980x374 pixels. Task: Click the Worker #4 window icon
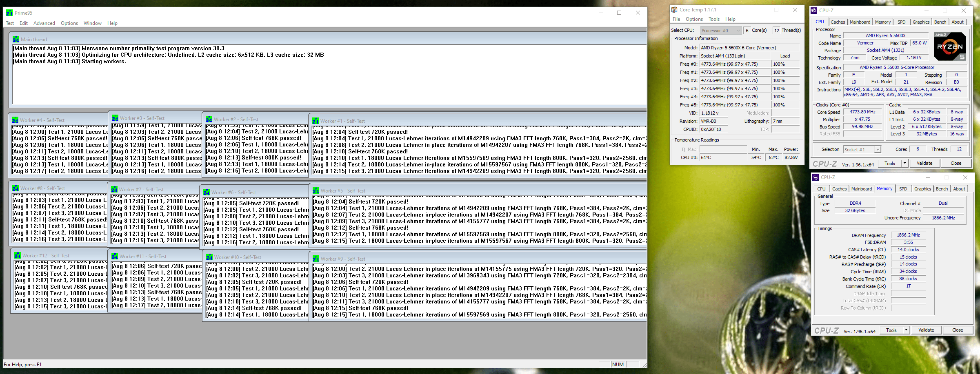pos(15,120)
